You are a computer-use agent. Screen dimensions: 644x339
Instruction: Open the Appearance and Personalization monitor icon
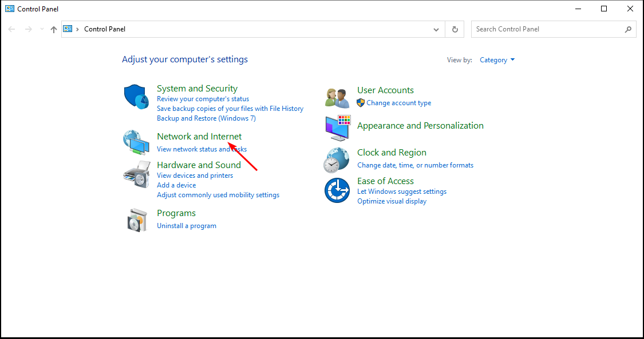click(337, 128)
